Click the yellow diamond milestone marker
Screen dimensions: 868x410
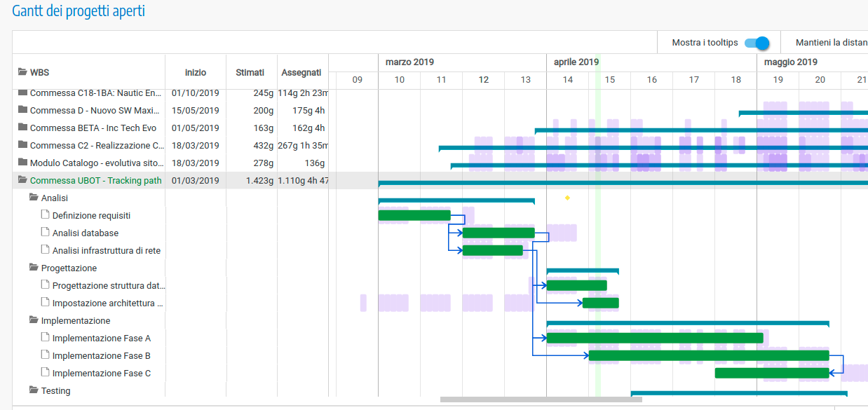click(567, 198)
